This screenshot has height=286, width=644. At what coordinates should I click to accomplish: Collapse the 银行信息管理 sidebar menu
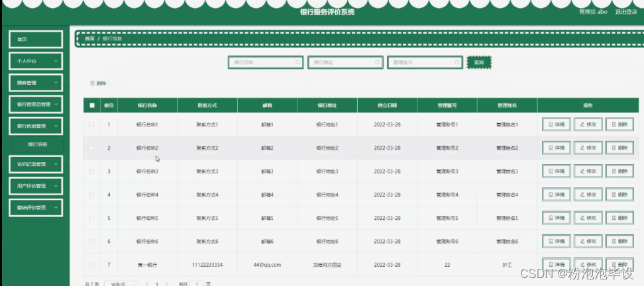(x=36, y=126)
